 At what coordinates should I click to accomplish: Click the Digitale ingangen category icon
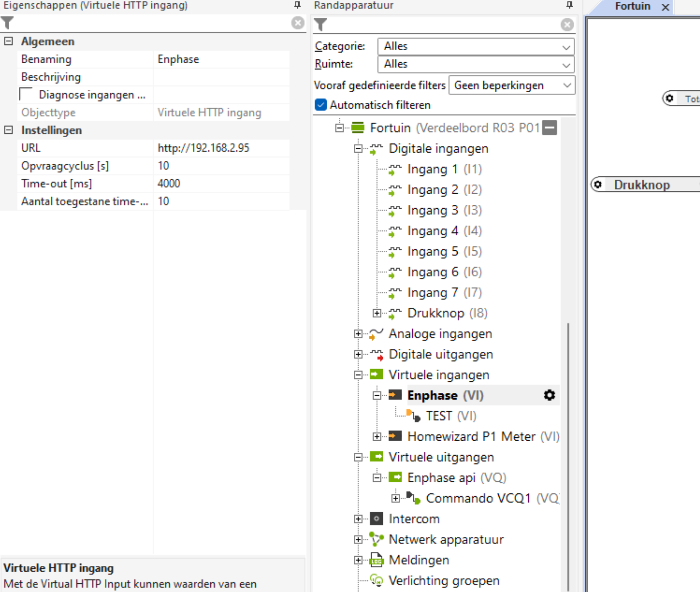(376, 149)
